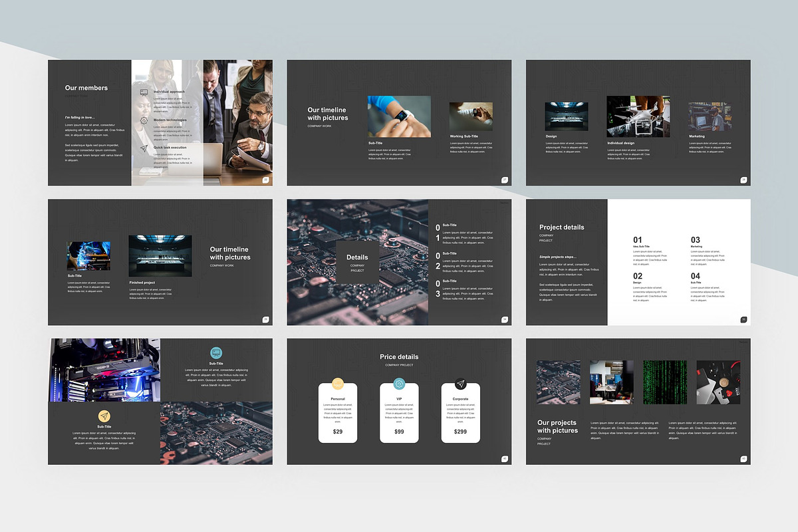798x532 pixels.
Task: Select the drone photo above Individual design
Action: pos(638,116)
